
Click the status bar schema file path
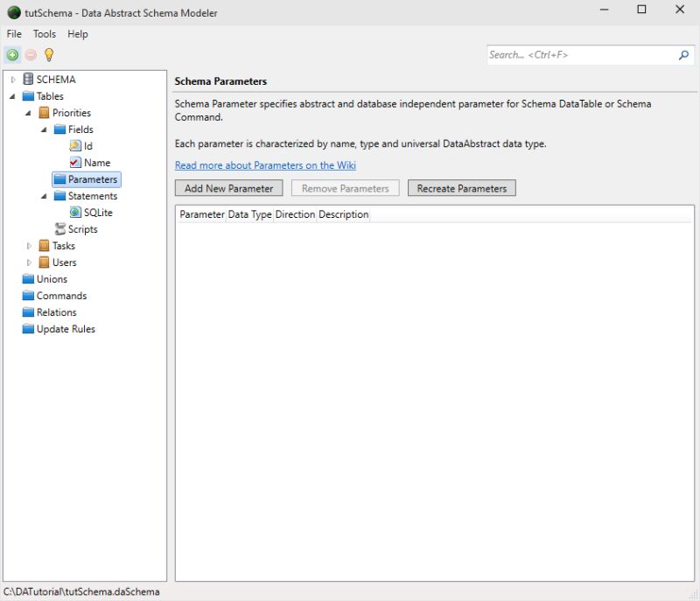(x=81, y=591)
